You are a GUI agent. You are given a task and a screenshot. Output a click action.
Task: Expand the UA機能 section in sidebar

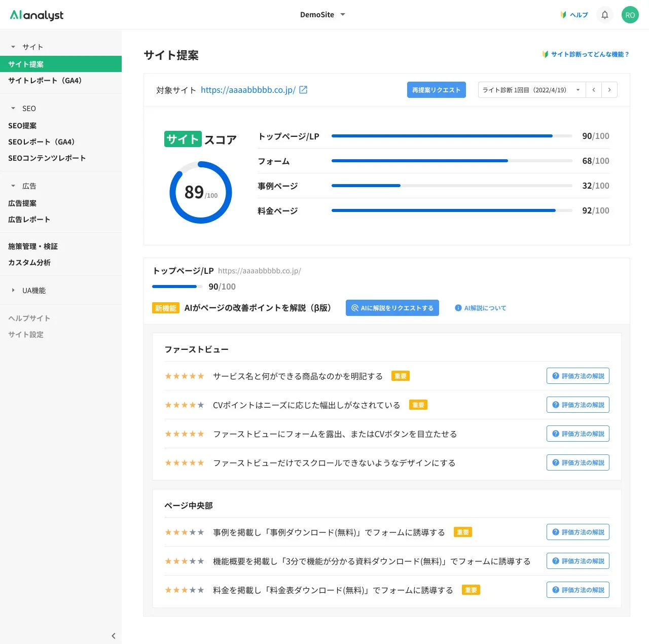(x=33, y=290)
